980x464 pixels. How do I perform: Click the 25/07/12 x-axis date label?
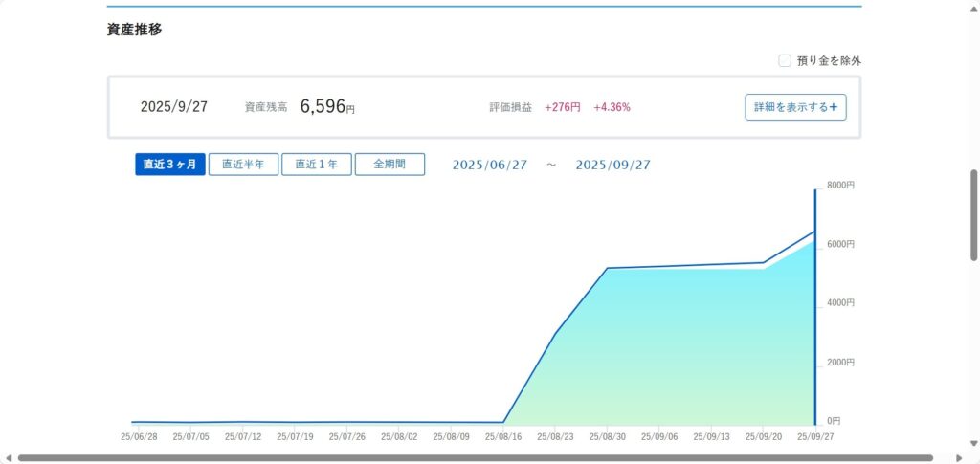coord(243,436)
